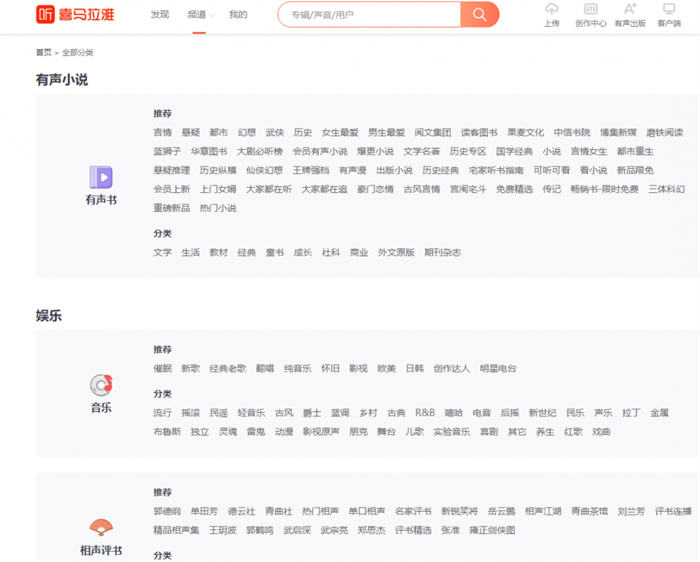Choose the 畅销书-限时免费 tag

pyautogui.click(x=604, y=189)
